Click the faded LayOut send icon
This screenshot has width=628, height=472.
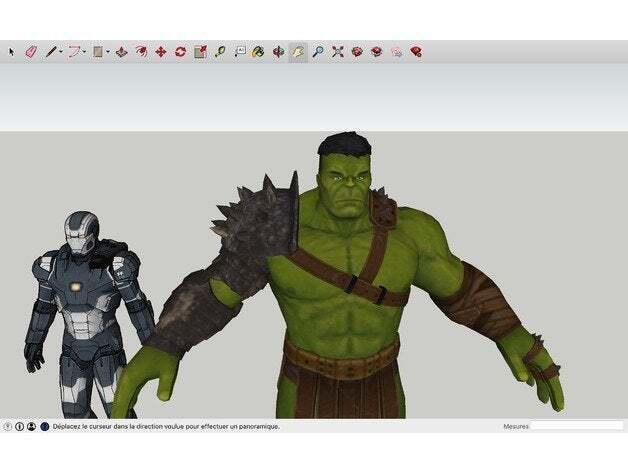coord(397,52)
